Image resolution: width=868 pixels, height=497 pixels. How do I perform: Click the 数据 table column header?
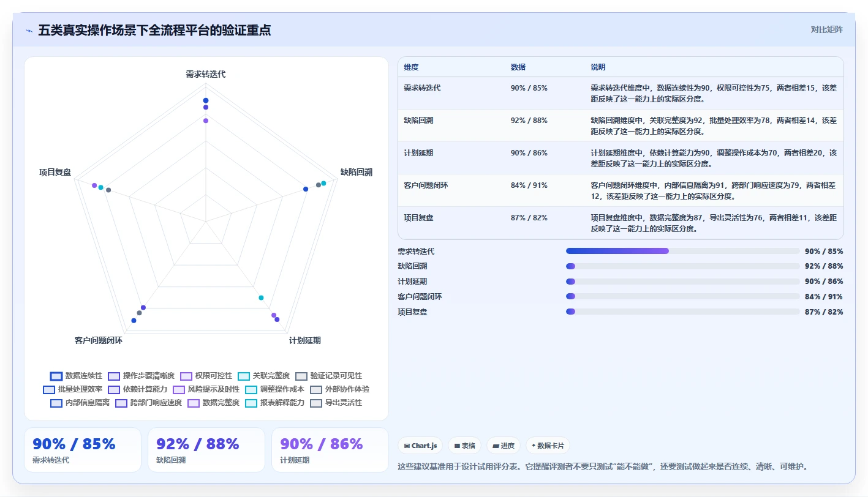coord(518,67)
